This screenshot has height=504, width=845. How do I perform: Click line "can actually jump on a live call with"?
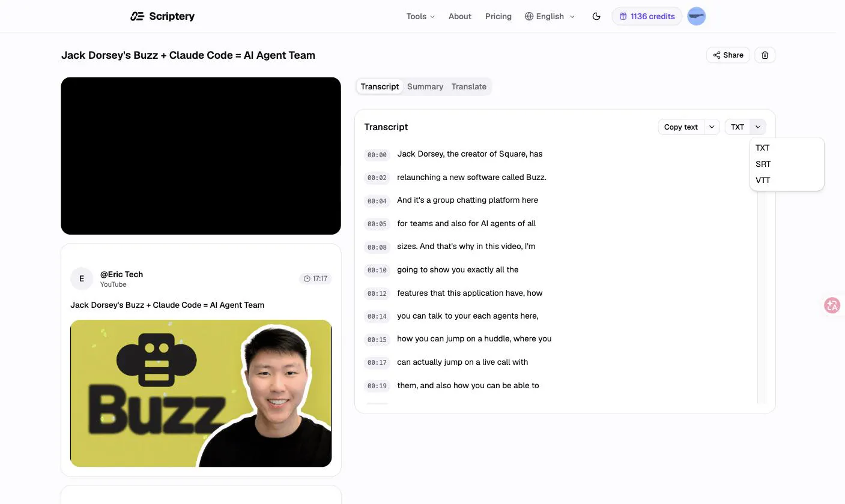coord(462,362)
